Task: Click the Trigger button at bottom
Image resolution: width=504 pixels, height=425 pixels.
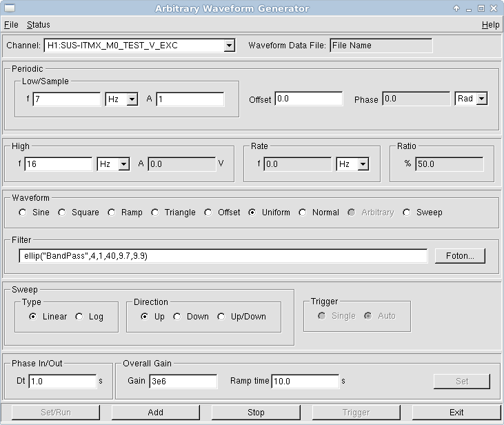Action: click(x=356, y=413)
